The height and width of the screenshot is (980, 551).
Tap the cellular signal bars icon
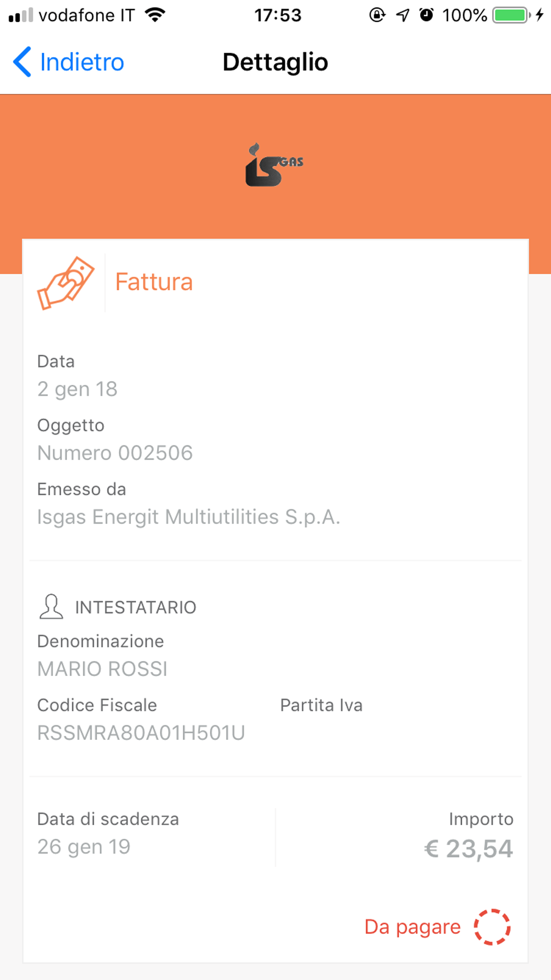tap(21, 16)
